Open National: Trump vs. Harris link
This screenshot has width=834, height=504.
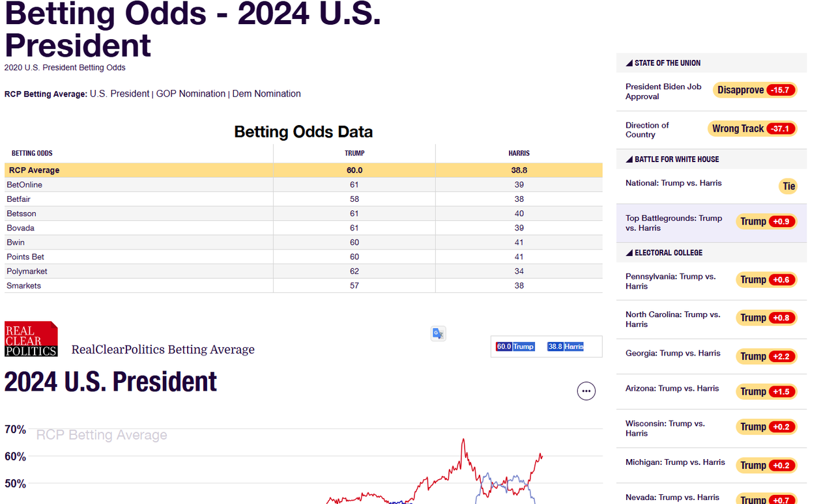tap(674, 183)
